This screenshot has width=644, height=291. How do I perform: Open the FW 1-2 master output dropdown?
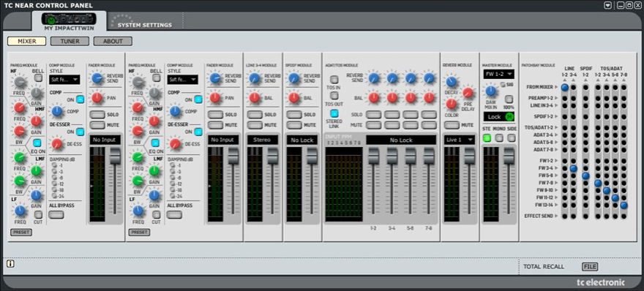click(498, 75)
